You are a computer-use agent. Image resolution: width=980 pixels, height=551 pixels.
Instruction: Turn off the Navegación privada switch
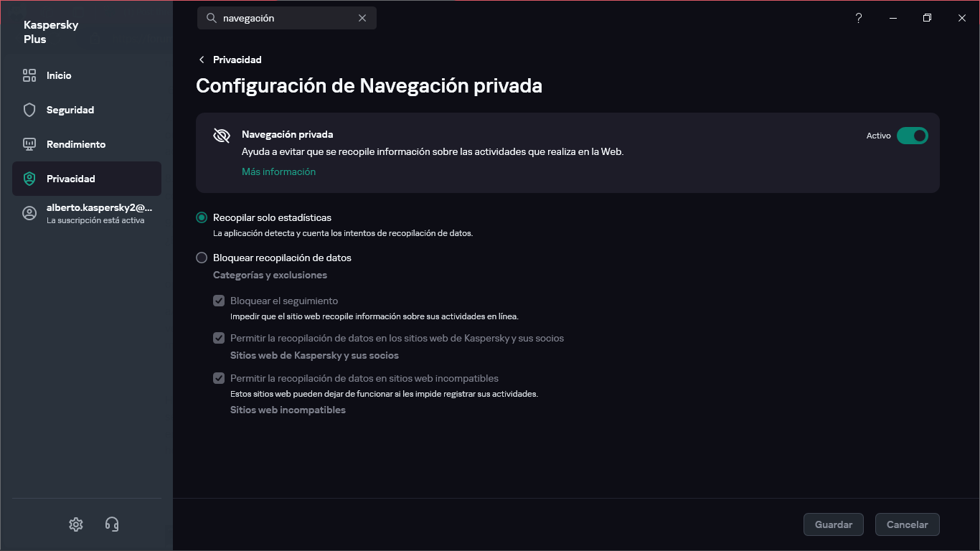point(913,136)
